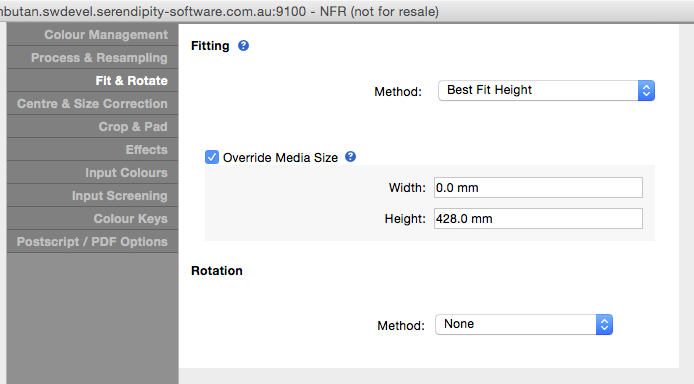This screenshot has height=384, width=694.
Task: Click the Fitting heading text
Action: [210, 46]
